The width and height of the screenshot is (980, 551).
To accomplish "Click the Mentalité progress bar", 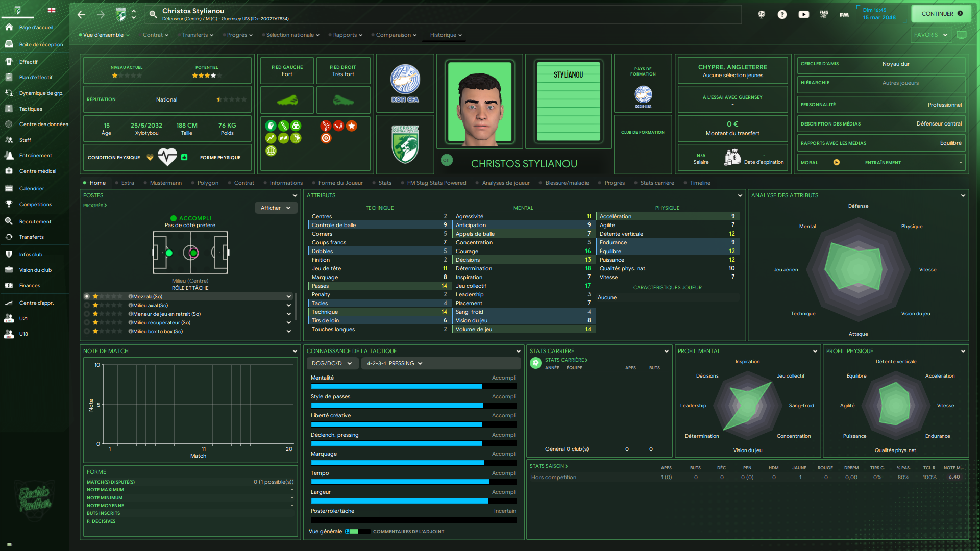I will (x=413, y=386).
